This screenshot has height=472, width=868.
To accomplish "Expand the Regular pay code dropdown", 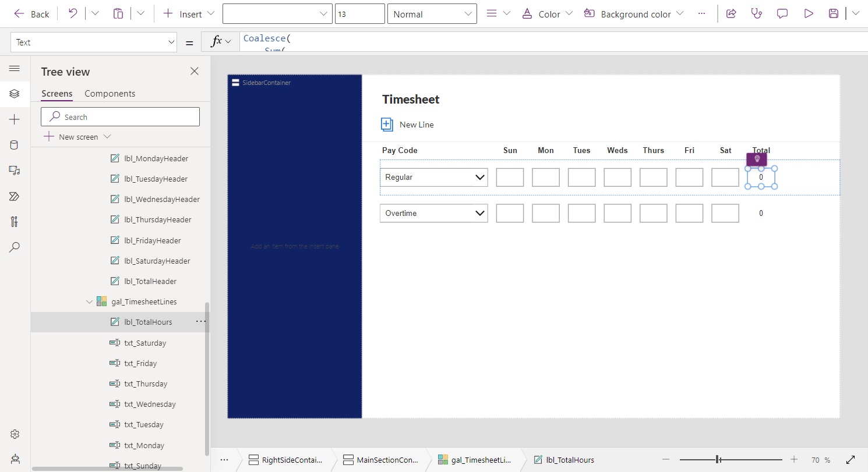I will coord(480,178).
